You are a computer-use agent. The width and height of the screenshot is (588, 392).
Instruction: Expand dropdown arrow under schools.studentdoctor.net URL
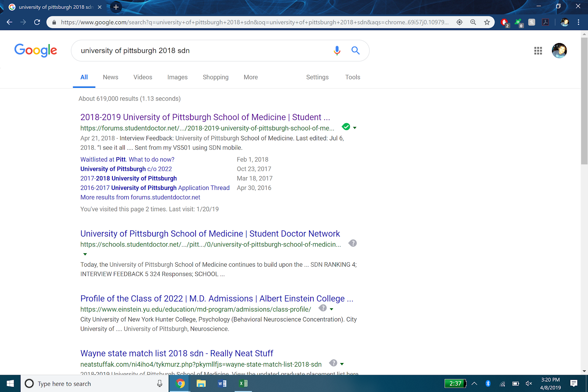[x=85, y=254]
